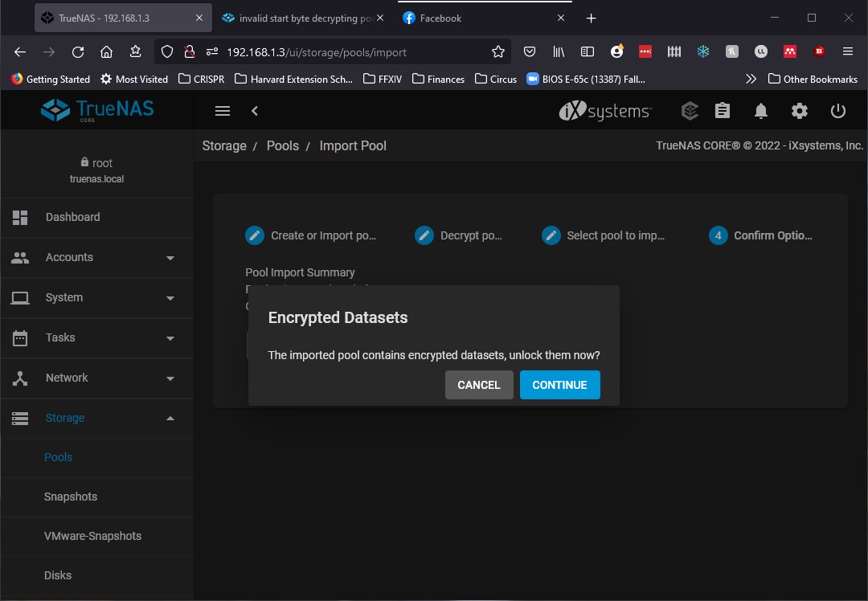Close the Facebook tab
868x601 pixels.
click(561, 18)
